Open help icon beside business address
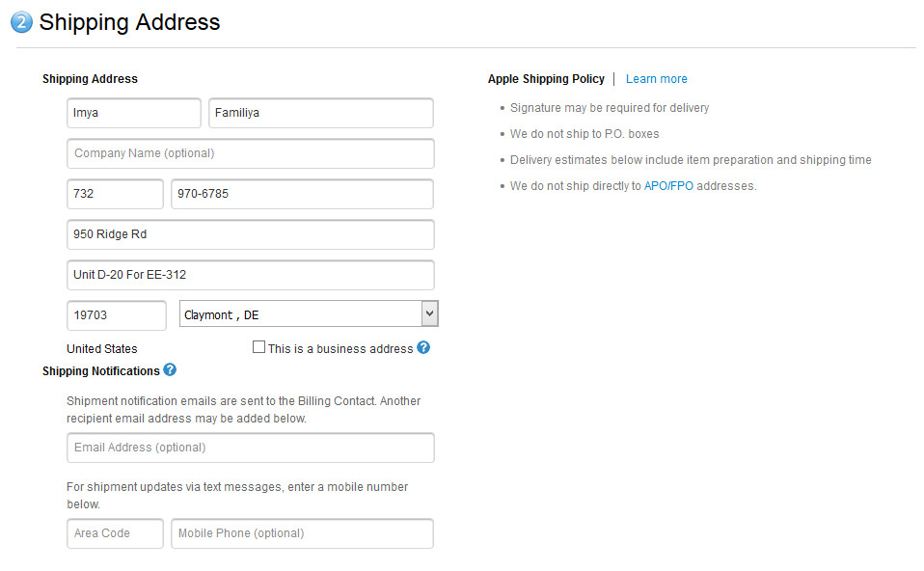The width and height of the screenshot is (924, 571). click(x=423, y=347)
